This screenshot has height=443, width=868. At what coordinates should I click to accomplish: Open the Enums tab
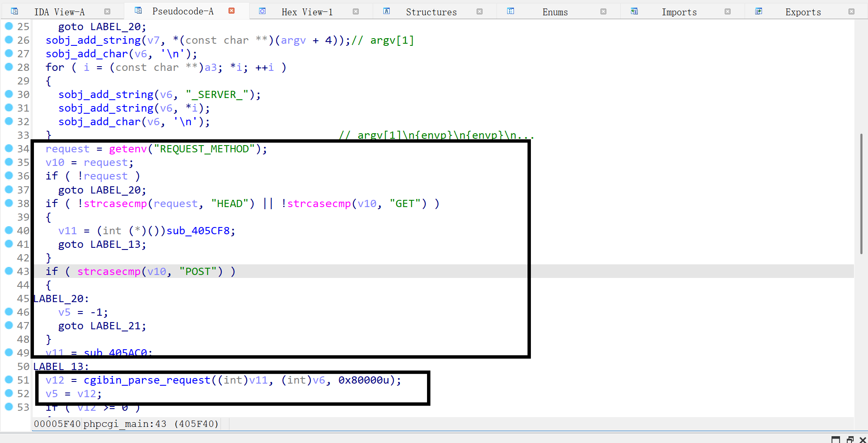(555, 12)
